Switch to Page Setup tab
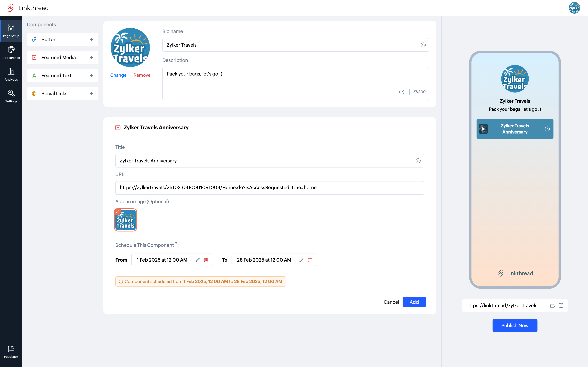Screen dimensions: 588x367 click(11, 31)
